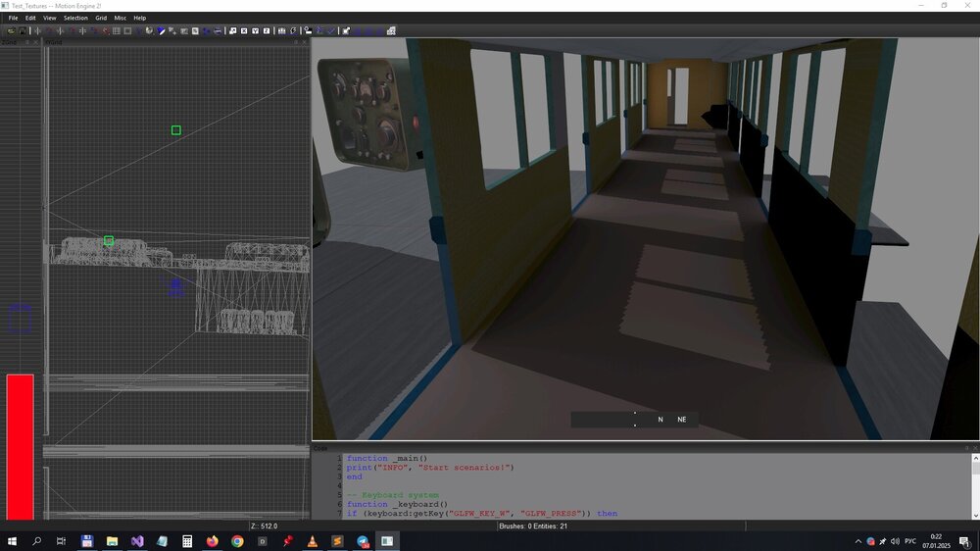Click the '-- Keyboard system' comment line

pyautogui.click(x=393, y=495)
